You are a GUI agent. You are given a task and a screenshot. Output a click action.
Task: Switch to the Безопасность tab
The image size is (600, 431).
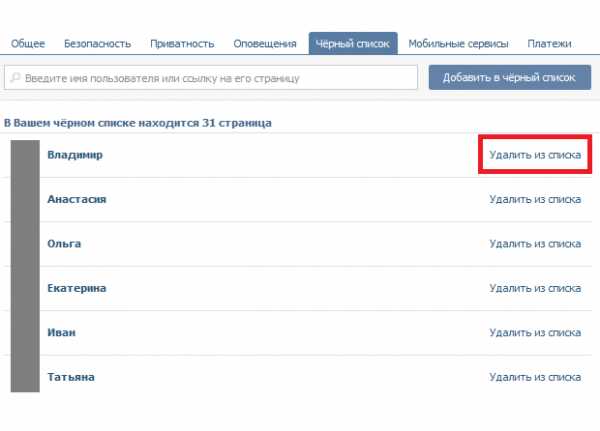(x=98, y=44)
